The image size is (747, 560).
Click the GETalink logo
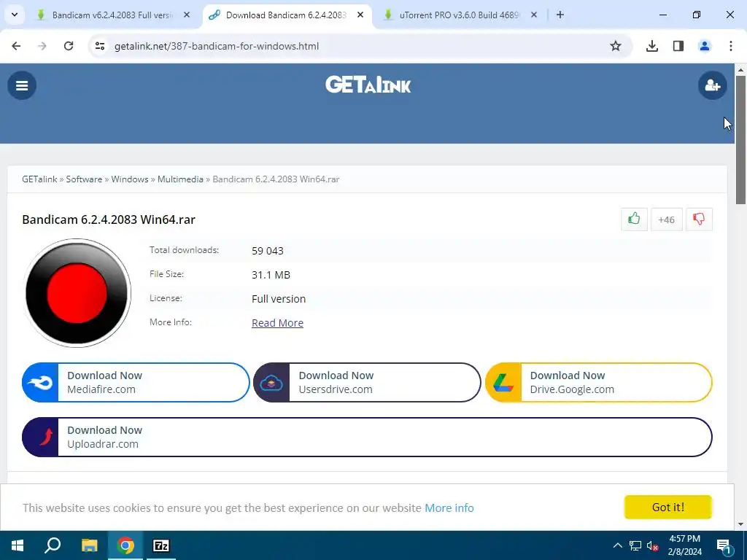point(368,85)
